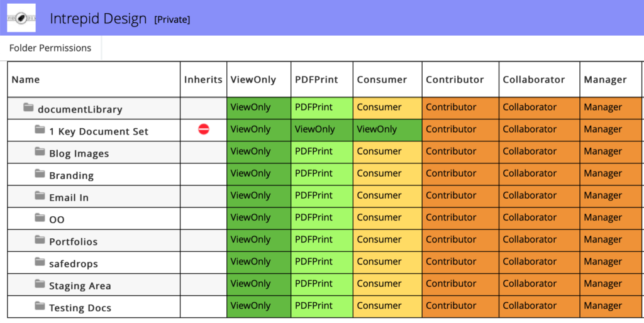Viewport: 644px width, 323px height.
Task: Click the Email In folder icon
Action: point(40,196)
